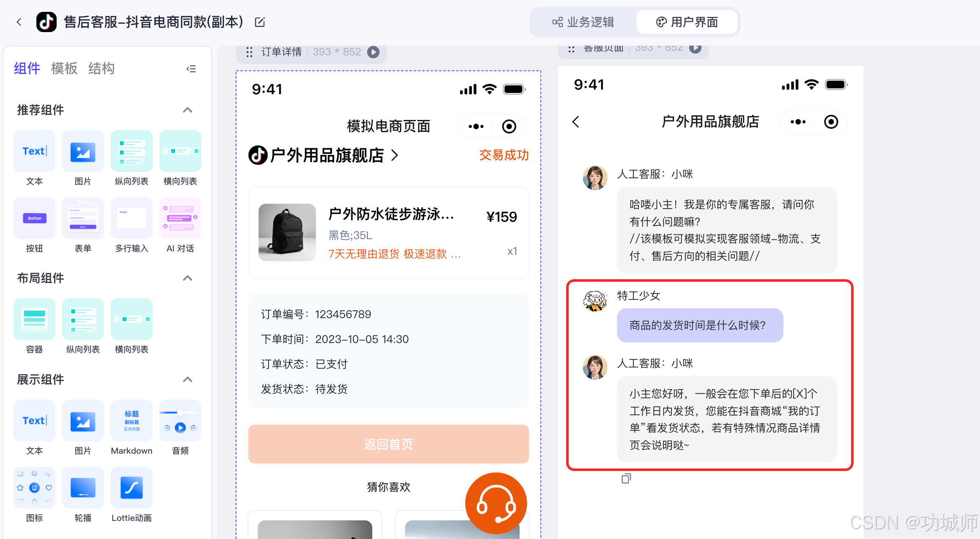
Task: Click 订单编号: 123456789 row
Action: (x=316, y=314)
